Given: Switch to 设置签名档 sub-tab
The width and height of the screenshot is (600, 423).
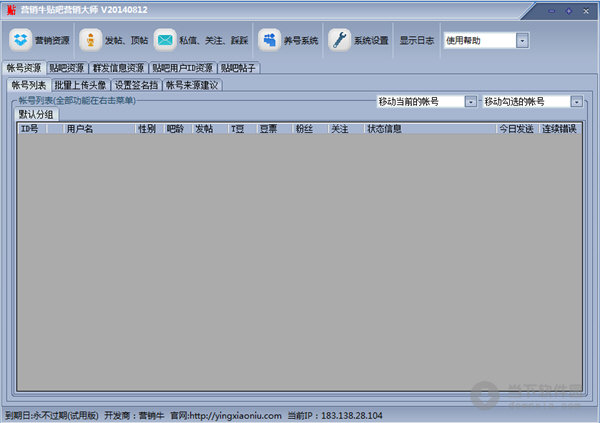Looking at the screenshot, I should [x=136, y=85].
